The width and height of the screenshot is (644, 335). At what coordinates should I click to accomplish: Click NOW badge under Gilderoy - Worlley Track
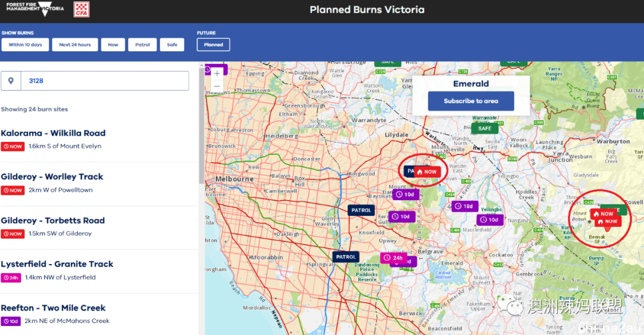(13, 190)
